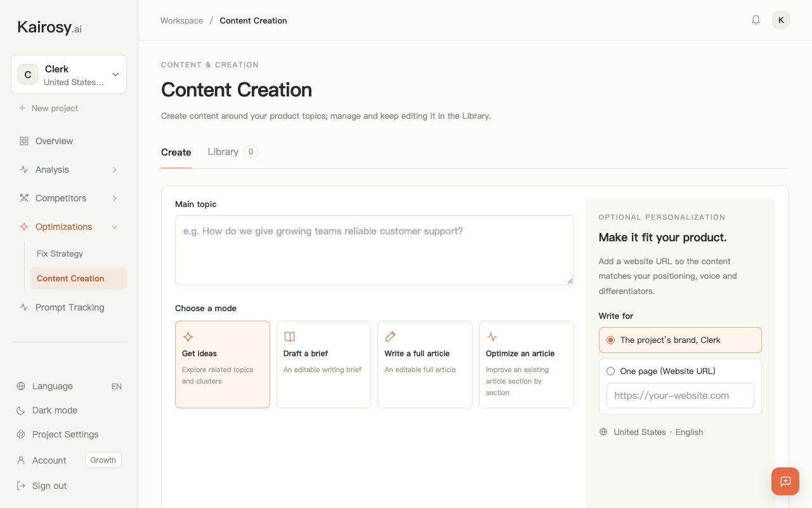Open Content Creation in the sidebar
The height and width of the screenshot is (508, 812).
click(x=79, y=278)
